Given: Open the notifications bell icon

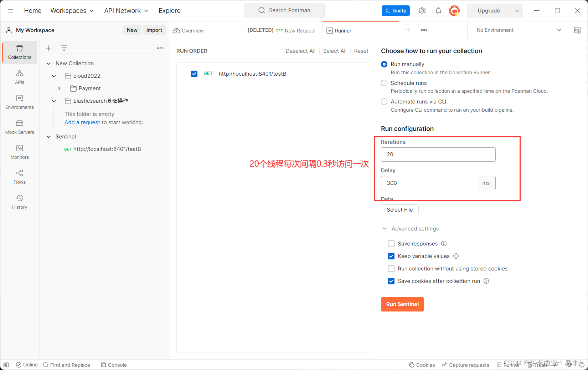Looking at the screenshot, I should 438,11.
